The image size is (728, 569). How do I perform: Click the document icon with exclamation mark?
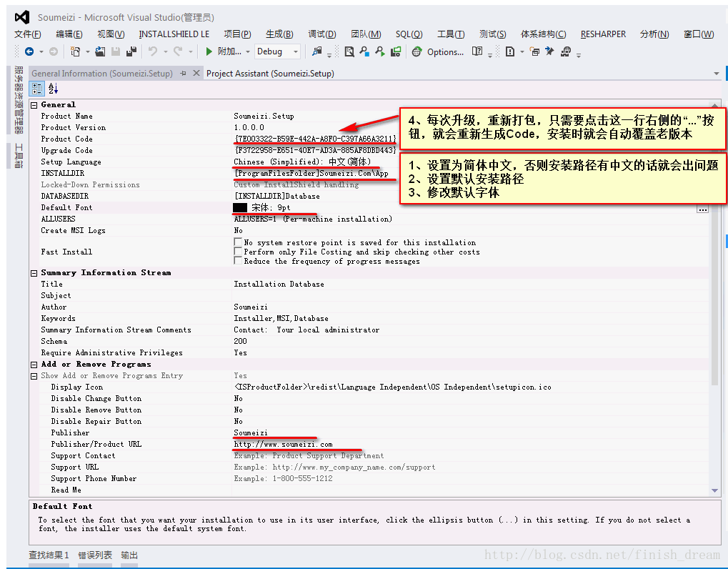(x=510, y=51)
